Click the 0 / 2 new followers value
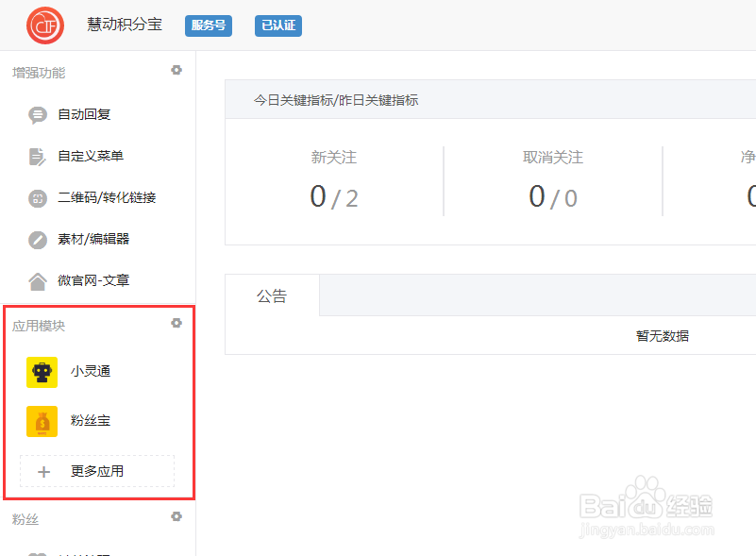 (x=334, y=196)
